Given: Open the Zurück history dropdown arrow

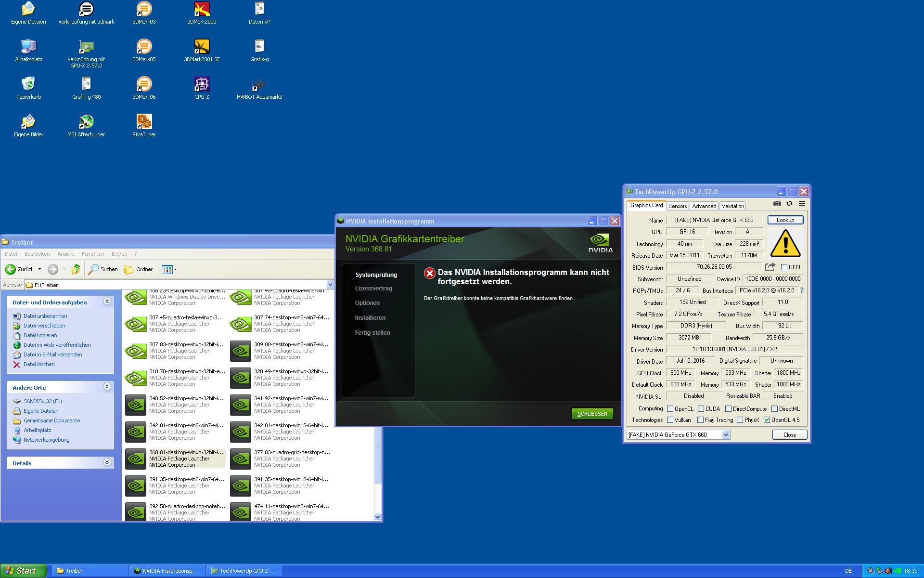Looking at the screenshot, I should point(39,269).
